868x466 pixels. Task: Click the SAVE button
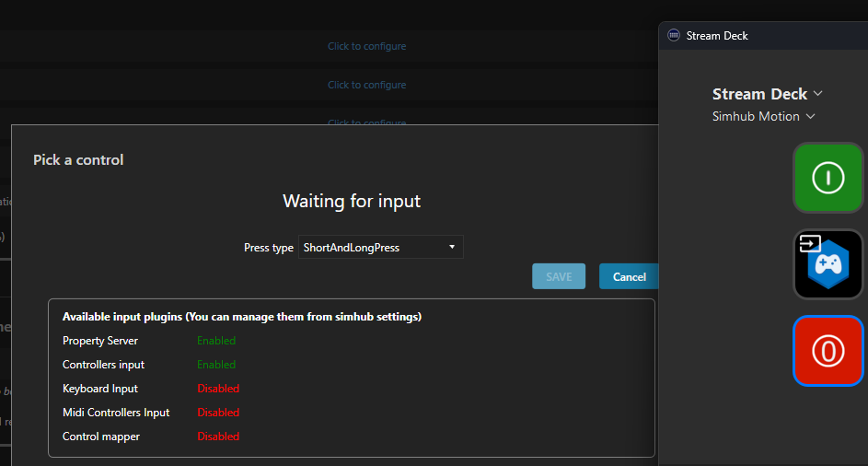pos(559,276)
